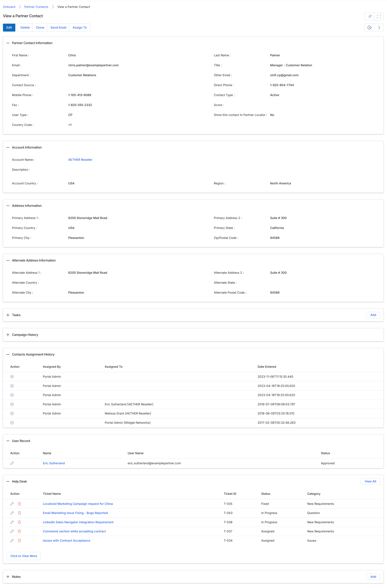Image resolution: width=387 pixels, height=588 pixels.
Task: Select fax number 1-825-555-2332
Action: click(x=80, y=105)
